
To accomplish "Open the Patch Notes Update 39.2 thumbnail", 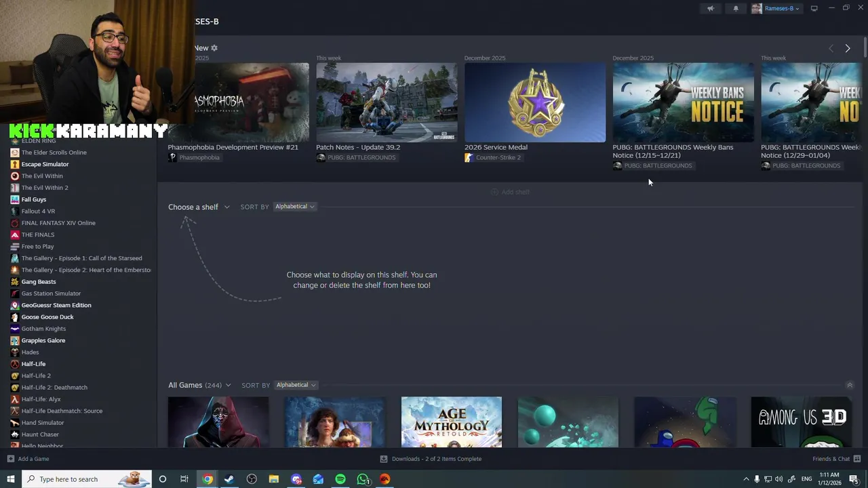I will coord(387,102).
